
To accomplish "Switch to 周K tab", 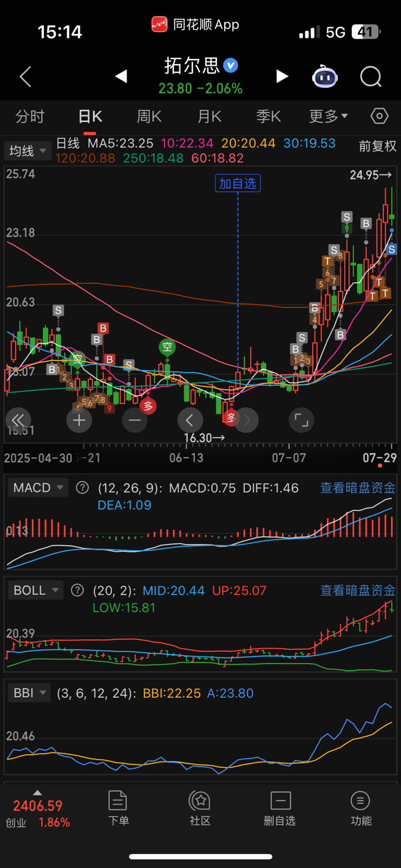I will (x=149, y=116).
